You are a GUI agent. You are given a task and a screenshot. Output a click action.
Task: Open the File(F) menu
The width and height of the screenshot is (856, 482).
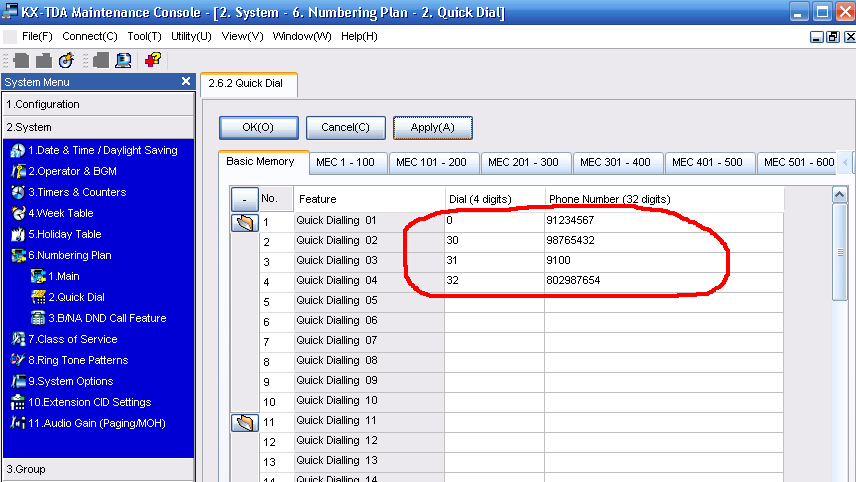pos(37,37)
